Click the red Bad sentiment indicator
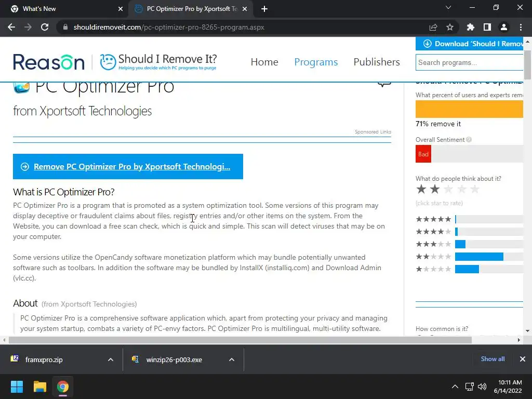 [x=423, y=154]
